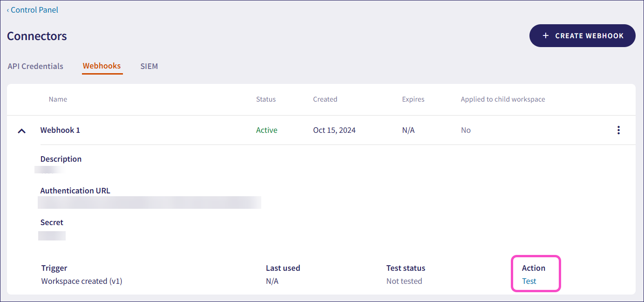The height and width of the screenshot is (302, 644).
Task: Click the Connectors page heading
Action: 37,36
